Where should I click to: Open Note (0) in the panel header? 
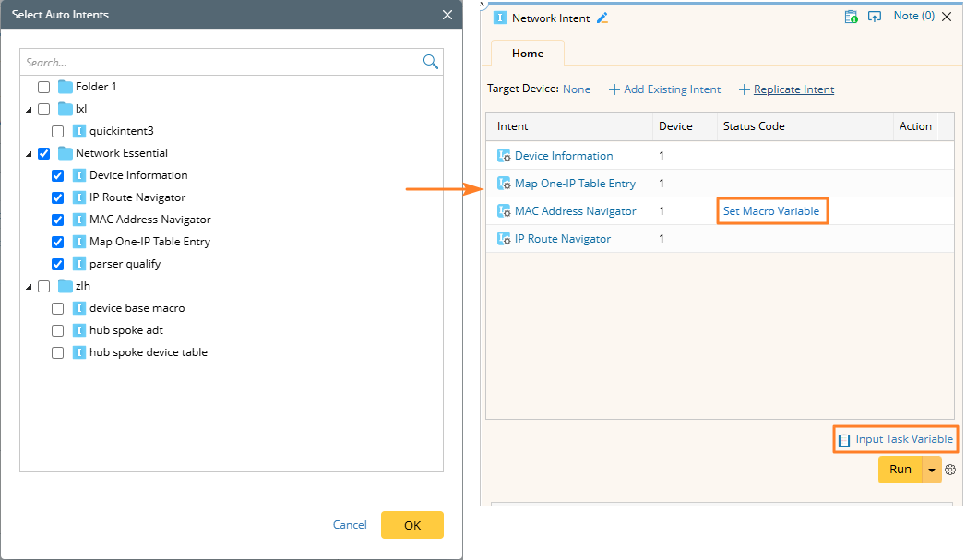point(913,17)
